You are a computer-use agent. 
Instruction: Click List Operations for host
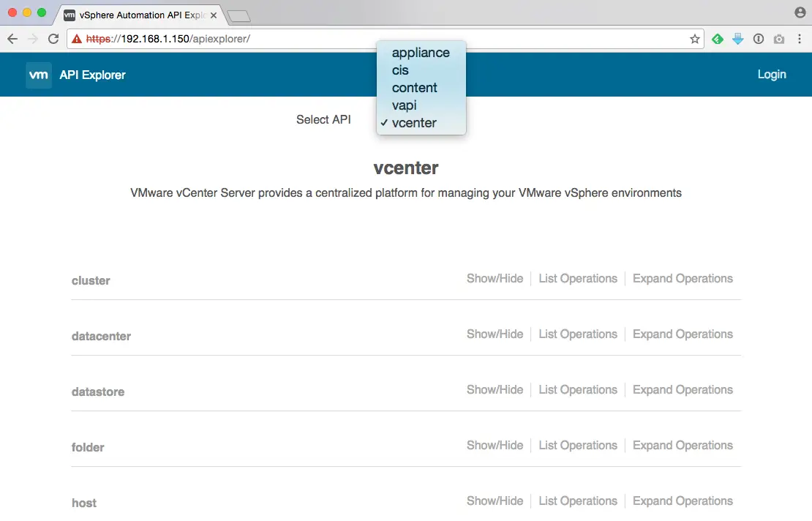coord(578,501)
